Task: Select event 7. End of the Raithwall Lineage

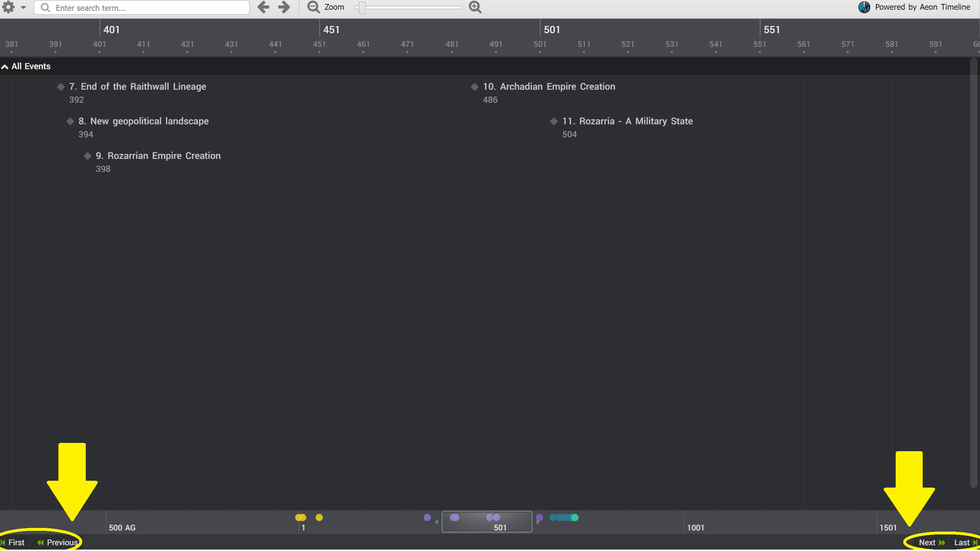Action: point(137,87)
